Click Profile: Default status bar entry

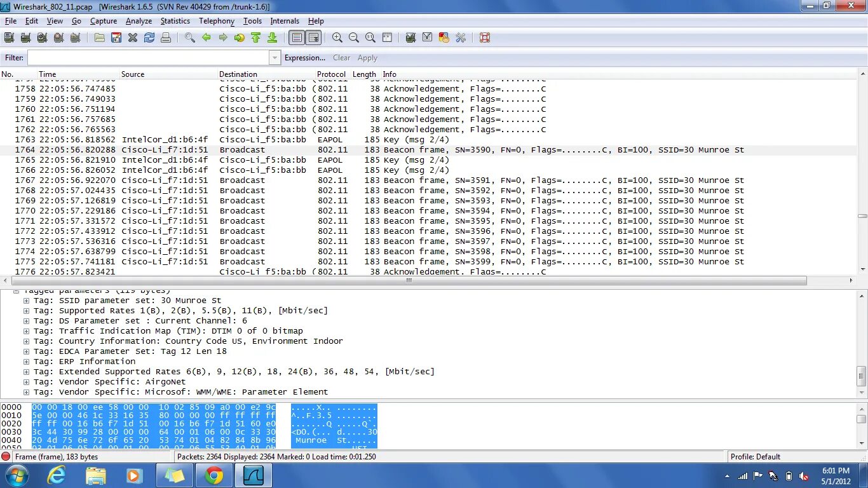pyautogui.click(x=756, y=456)
